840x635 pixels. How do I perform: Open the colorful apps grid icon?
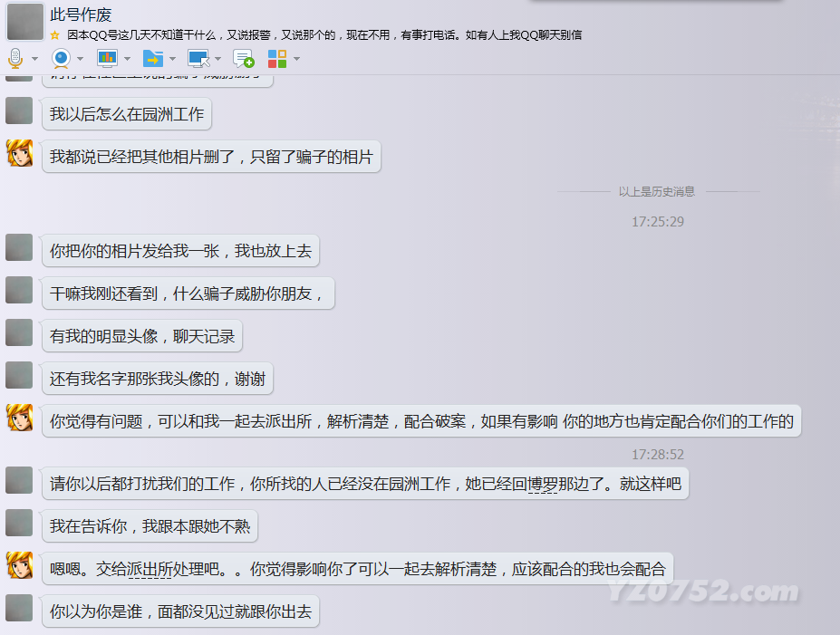[277, 59]
